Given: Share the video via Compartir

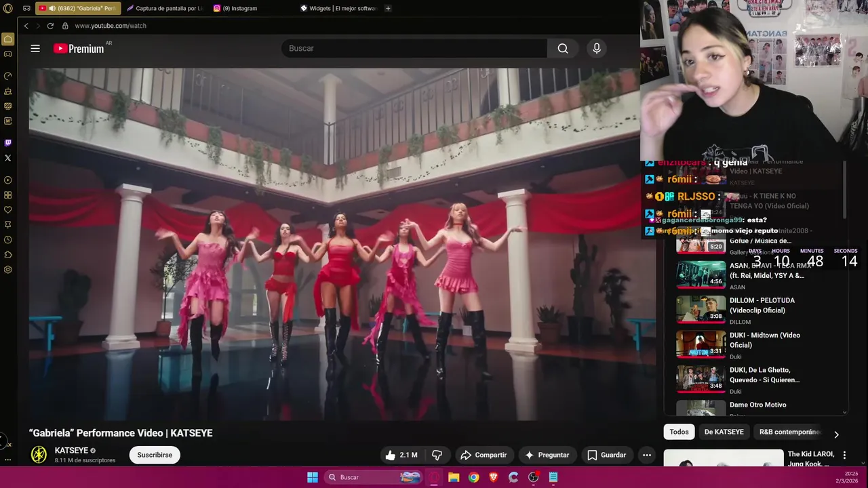Looking at the screenshot, I should click(484, 455).
